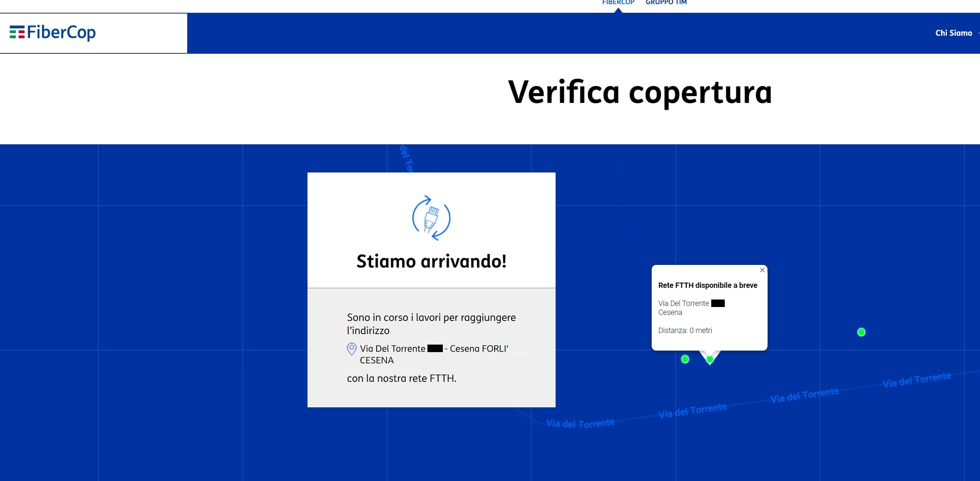The image size is (980, 481).
Task: Click 'Distanza: 0 metri' in popup
Action: point(685,330)
